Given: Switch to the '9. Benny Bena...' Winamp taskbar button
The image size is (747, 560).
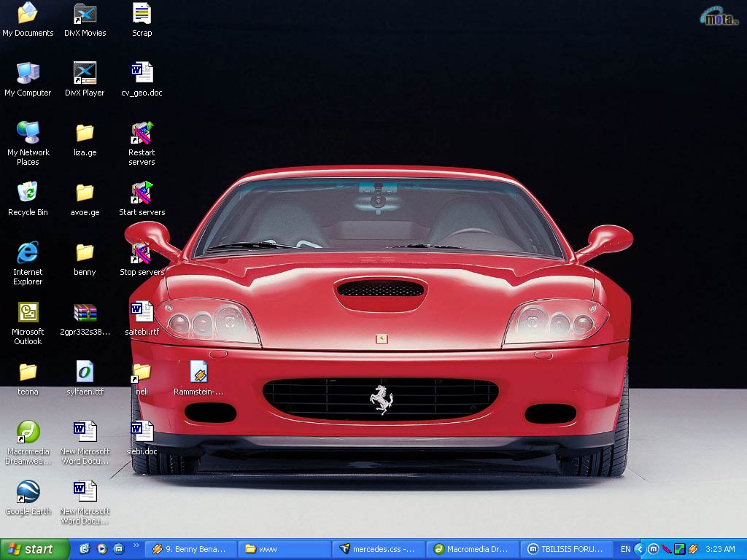Looking at the screenshot, I should (x=190, y=549).
